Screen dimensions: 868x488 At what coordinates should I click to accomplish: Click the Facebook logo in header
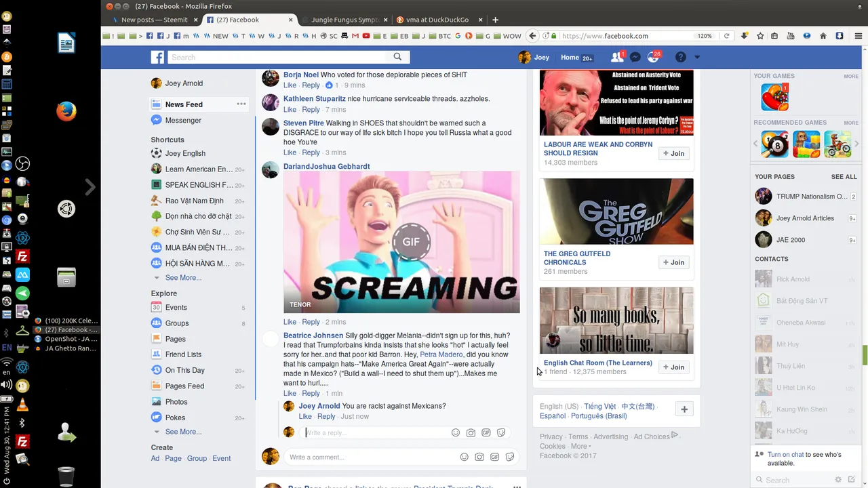tap(157, 58)
